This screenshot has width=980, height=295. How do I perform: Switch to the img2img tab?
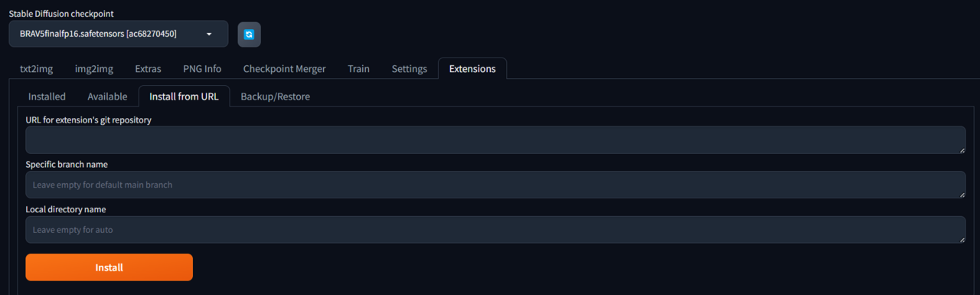pyautogui.click(x=94, y=69)
